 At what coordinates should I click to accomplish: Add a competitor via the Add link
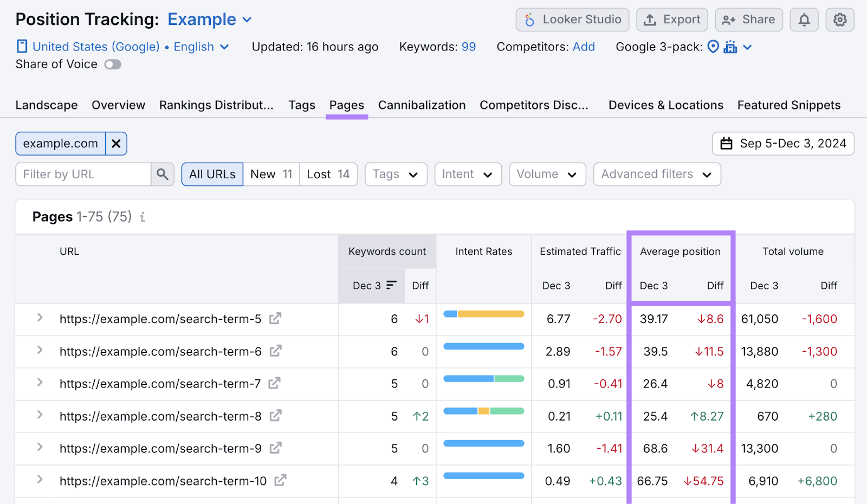tap(584, 47)
